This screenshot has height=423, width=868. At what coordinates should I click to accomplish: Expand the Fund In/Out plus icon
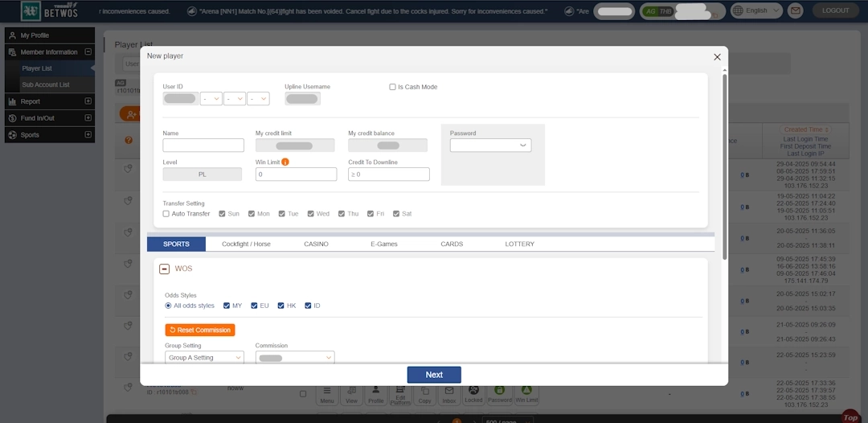point(88,118)
